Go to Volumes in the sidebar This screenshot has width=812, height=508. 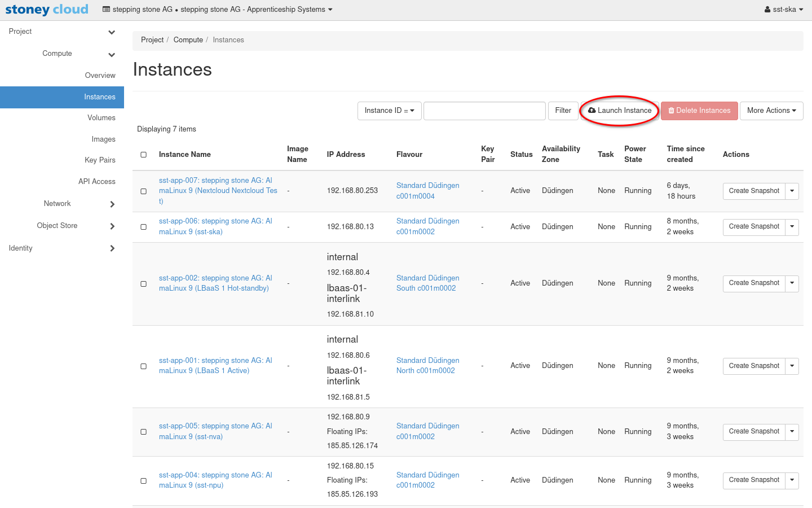point(101,118)
